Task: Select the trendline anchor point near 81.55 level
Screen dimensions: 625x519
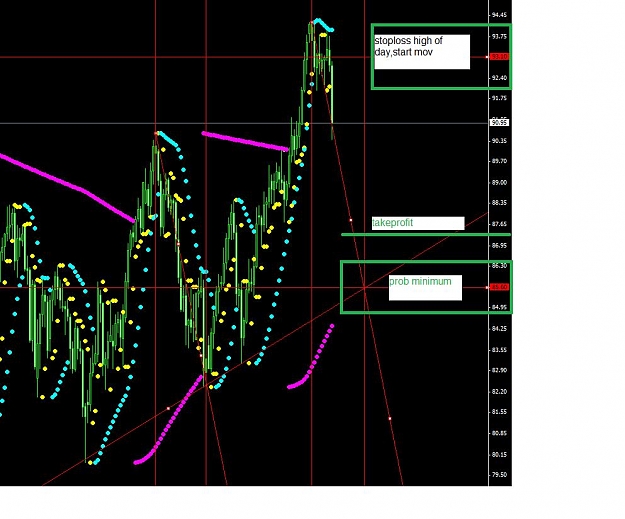Action: 389,419
